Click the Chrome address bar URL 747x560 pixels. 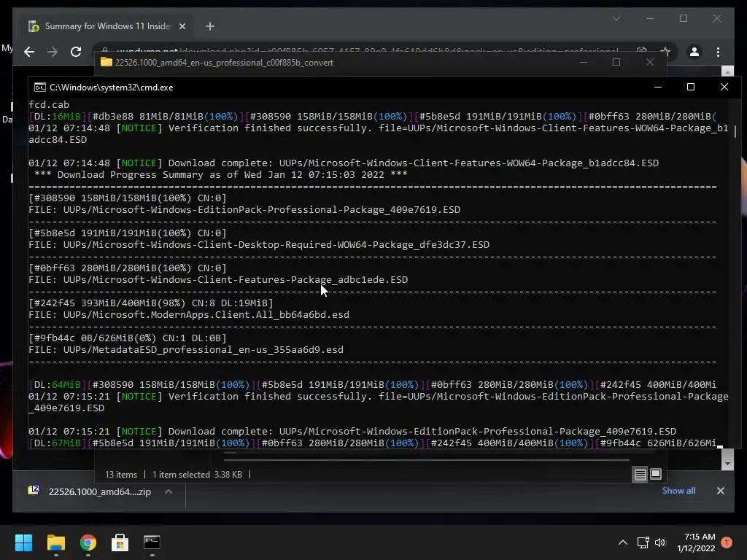tap(367, 52)
